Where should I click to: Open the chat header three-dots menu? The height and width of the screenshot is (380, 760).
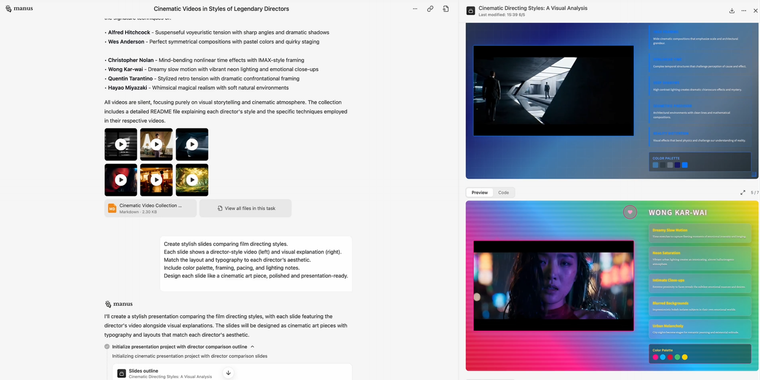point(415,9)
